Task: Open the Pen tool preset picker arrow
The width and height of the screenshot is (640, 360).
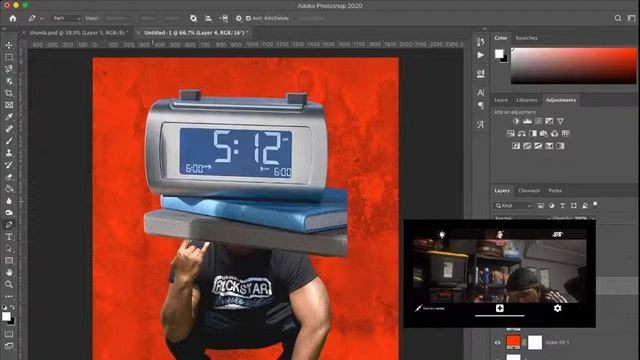Action: click(42, 19)
